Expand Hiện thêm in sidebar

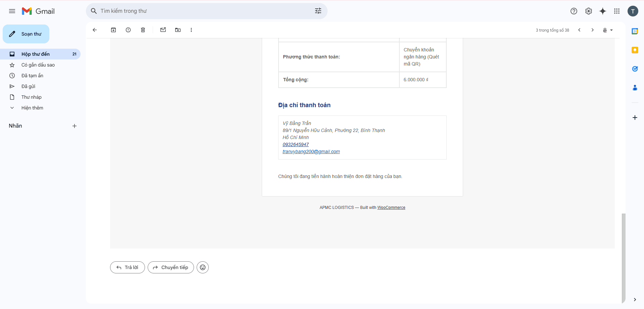32,108
